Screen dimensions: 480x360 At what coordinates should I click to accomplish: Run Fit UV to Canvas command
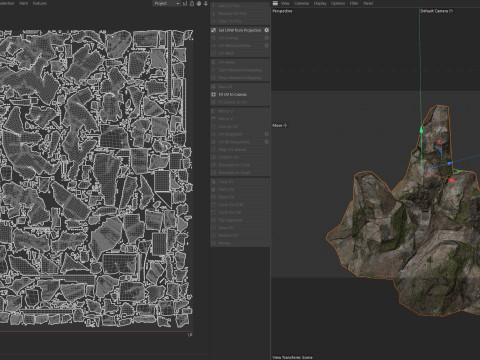point(240,94)
